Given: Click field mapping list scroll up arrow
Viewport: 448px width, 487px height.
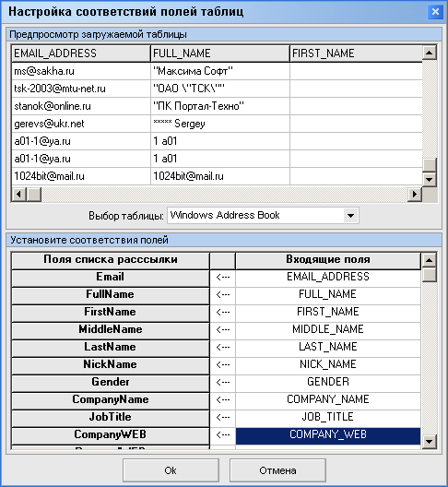Looking at the screenshot, I should pyautogui.click(x=430, y=260).
